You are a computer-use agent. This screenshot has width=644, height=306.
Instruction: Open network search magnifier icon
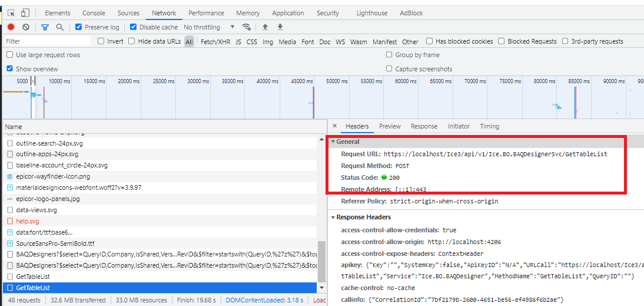pos(60,27)
